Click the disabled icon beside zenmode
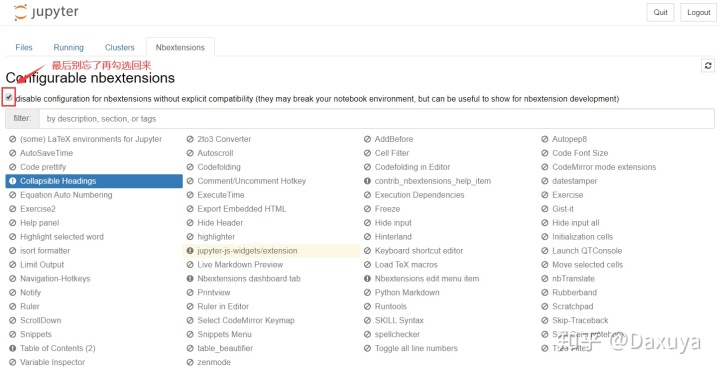The image size is (720, 374). click(x=190, y=362)
